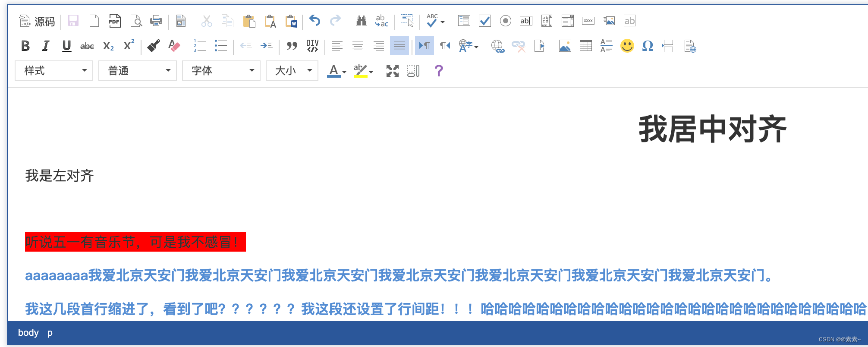The image size is (868, 347).
Task: Set text direction left-to-right
Action: pyautogui.click(x=425, y=46)
